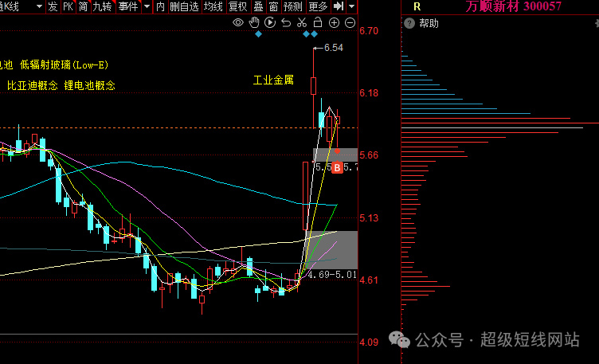Select the scissors cut tool

[302, 22]
